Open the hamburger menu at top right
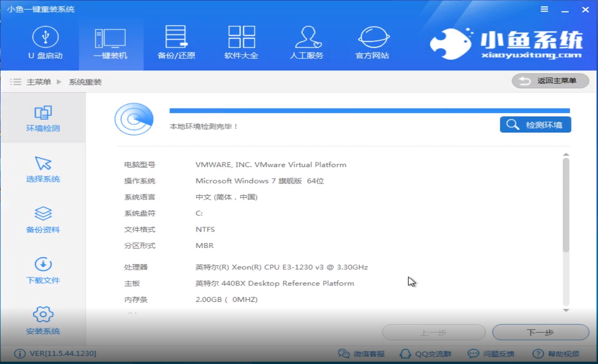The width and height of the screenshot is (598, 364). click(544, 9)
